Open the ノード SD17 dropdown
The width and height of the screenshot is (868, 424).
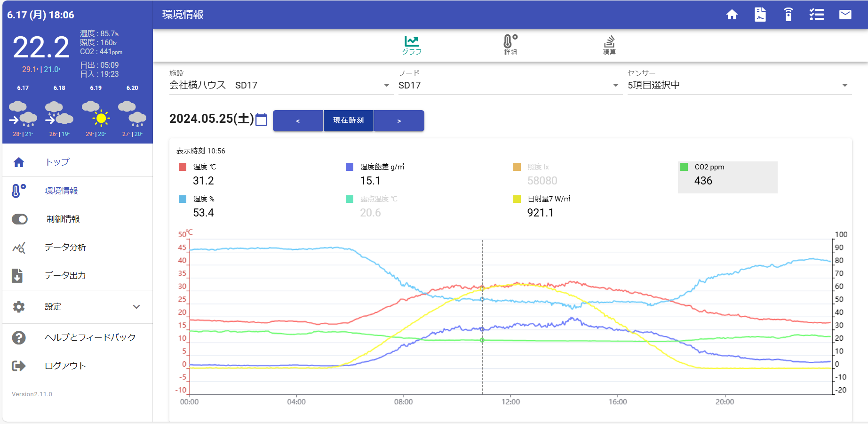[510, 85]
